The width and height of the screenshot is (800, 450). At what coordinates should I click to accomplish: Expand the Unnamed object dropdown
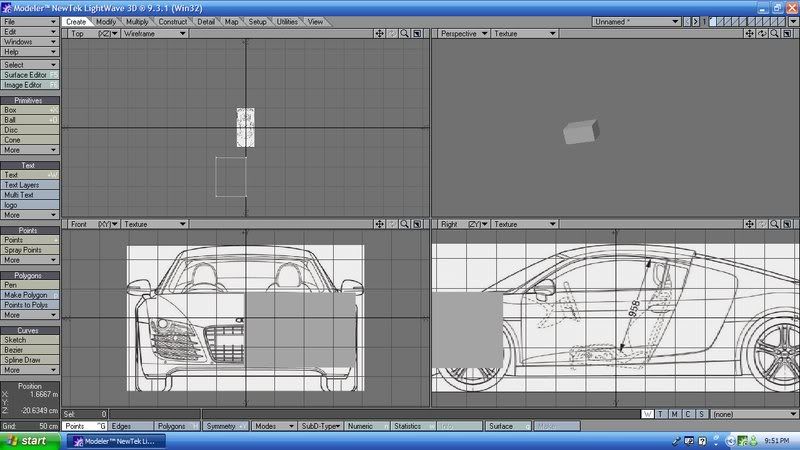click(x=637, y=21)
